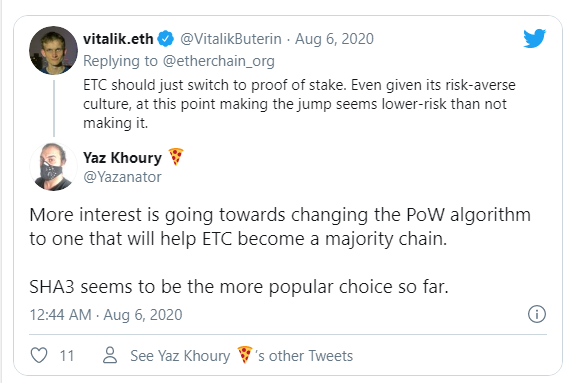Click the Twitter bird logo icon

pyautogui.click(x=534, y=38)
